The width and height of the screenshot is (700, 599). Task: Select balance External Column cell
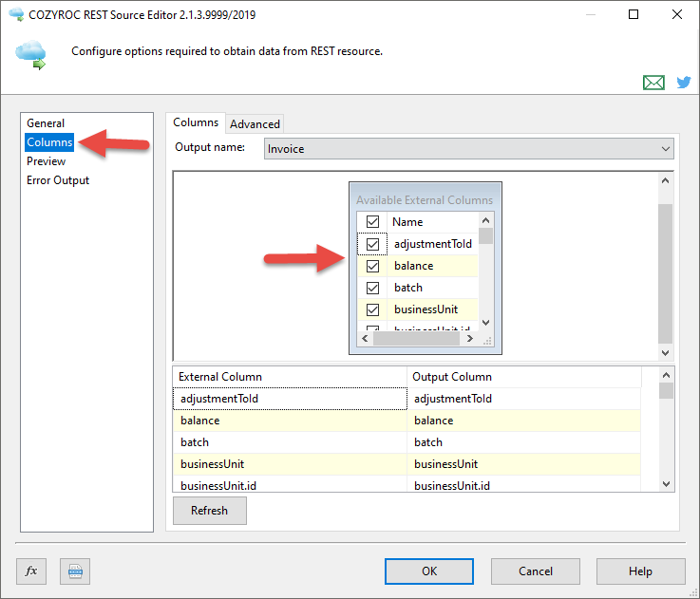(290, 421)
